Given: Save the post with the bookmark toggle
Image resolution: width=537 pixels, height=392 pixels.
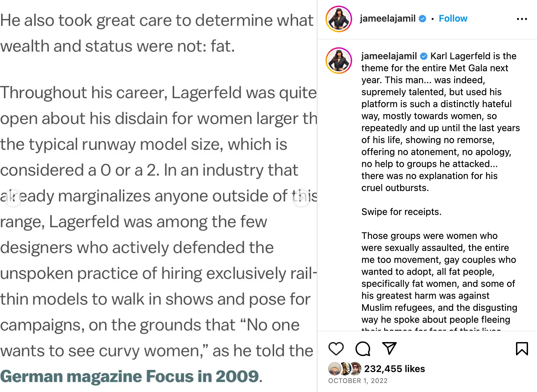Looking at the screenshot, I should coord(522,349).
